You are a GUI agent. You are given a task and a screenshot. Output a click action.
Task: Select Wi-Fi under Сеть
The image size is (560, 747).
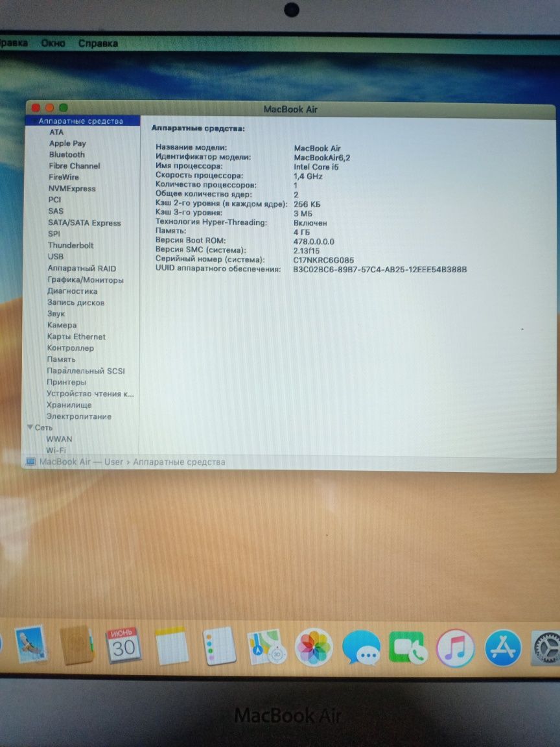(56, 450)
